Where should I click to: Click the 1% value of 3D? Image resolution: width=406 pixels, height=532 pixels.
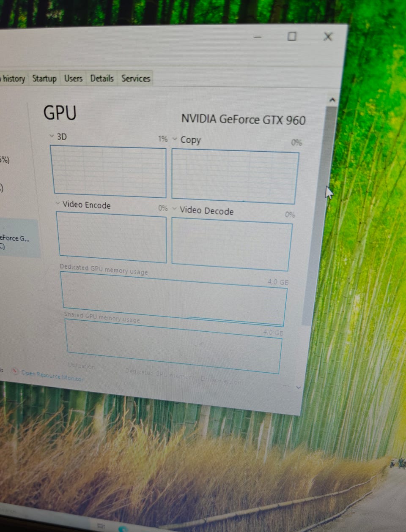163,139
